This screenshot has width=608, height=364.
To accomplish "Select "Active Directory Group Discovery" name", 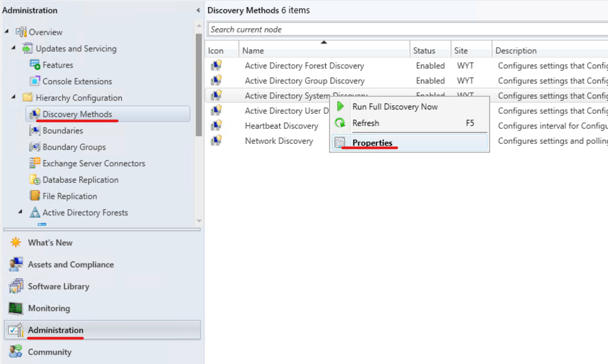I will point(305,81).
